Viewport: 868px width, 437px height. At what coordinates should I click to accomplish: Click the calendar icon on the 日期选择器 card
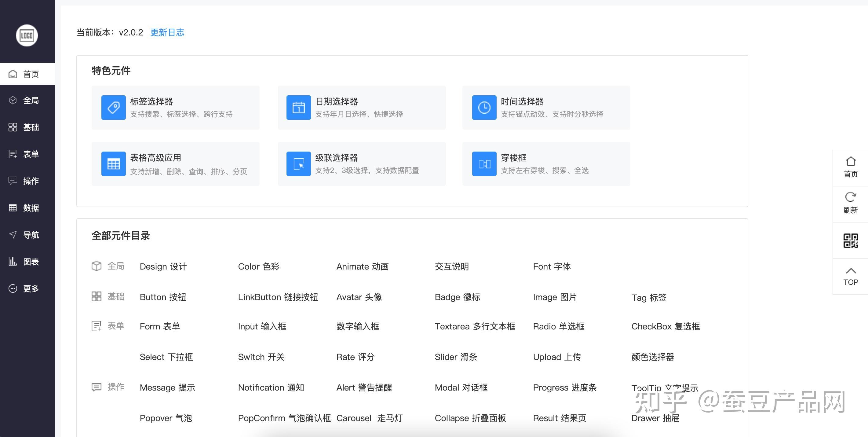click(298, 107)
